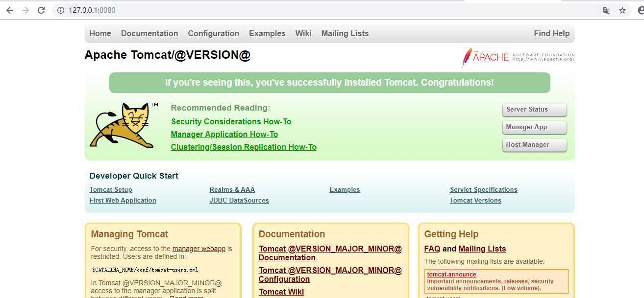
Task: Open the manager webapp link
Action: coord(199,249)
